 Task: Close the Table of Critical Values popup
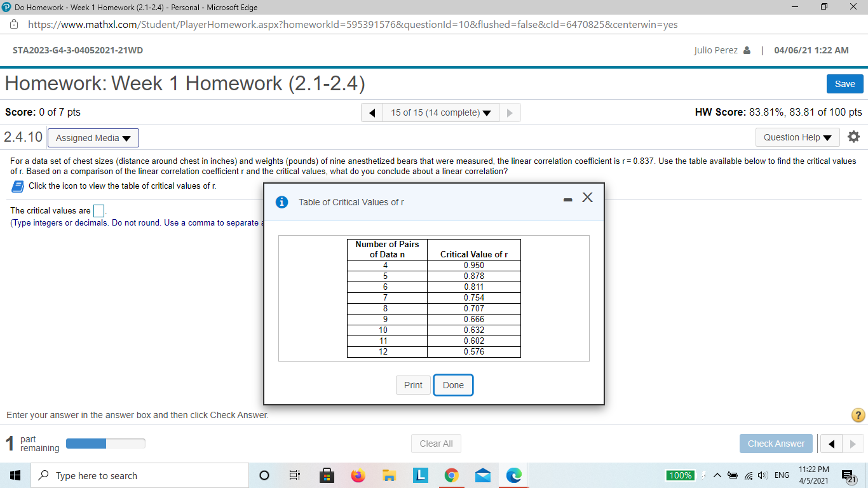(x=588, y=198)
